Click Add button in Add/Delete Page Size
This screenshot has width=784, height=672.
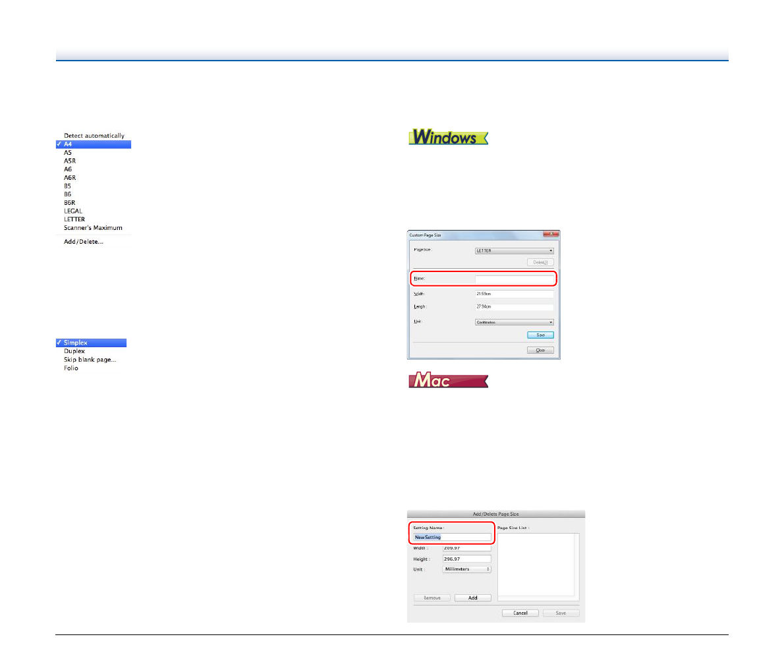pos(472,598)
